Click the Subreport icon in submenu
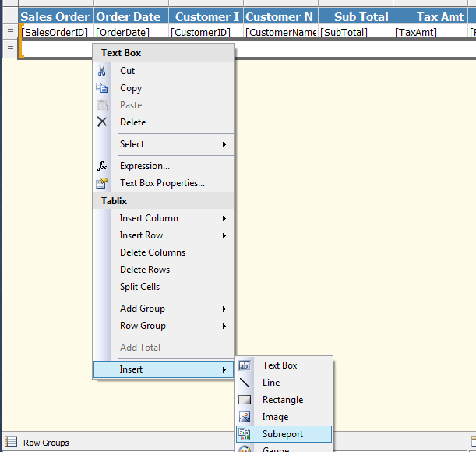This screenshot has width=476, height=452. coord(245,434)
